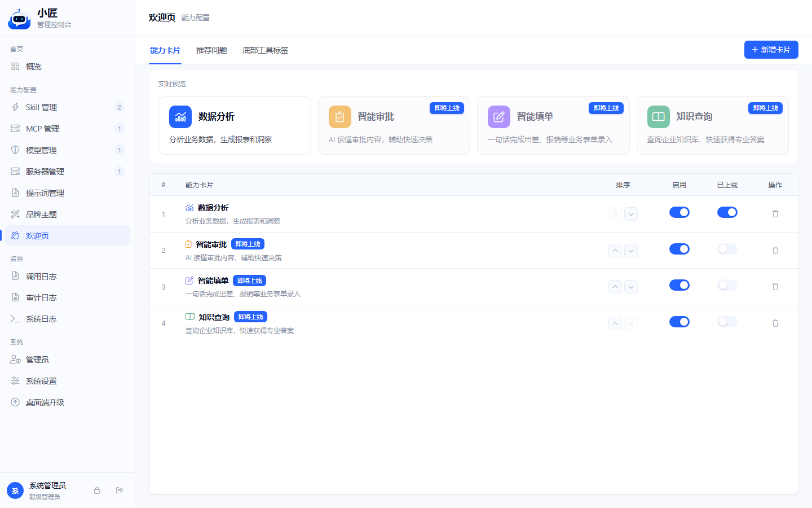Open 系统日志 terminal log
The height and width of the screenshot is (508, 812).
click(67, 319)
